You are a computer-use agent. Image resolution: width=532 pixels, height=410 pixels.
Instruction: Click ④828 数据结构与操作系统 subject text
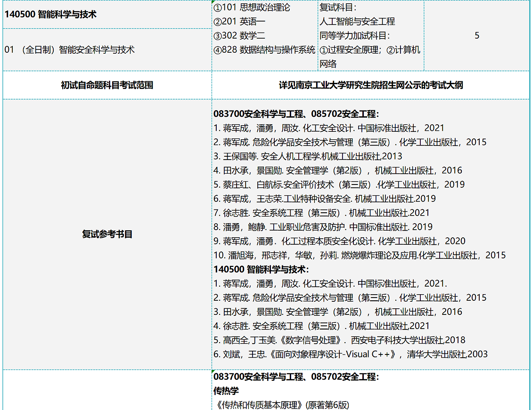(264, 50)
